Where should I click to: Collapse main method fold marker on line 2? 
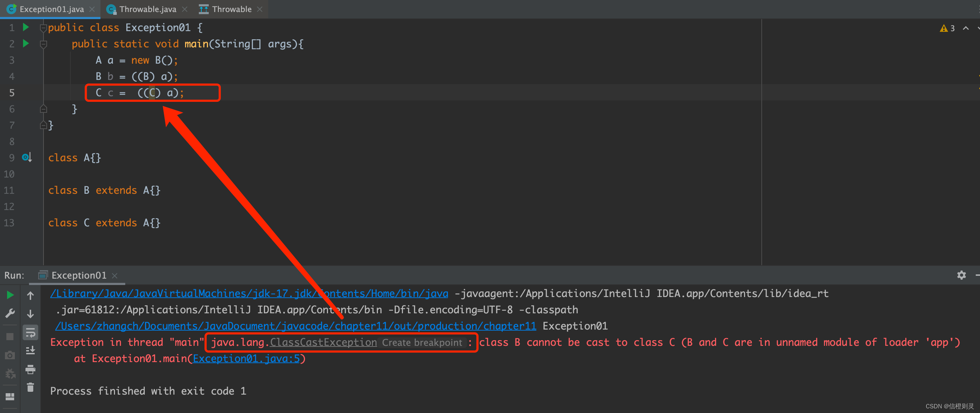pyautogui.click(x=44, y=44)
